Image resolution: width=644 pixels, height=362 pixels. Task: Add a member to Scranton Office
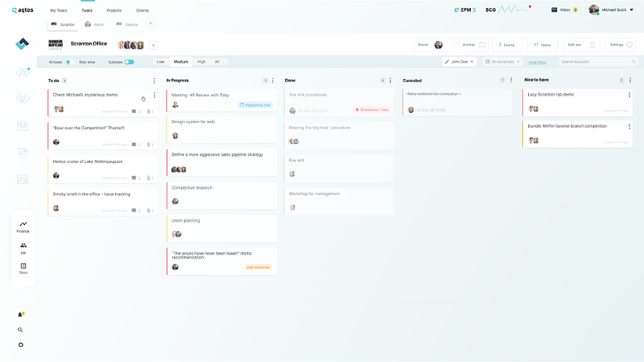pos(153,45)
